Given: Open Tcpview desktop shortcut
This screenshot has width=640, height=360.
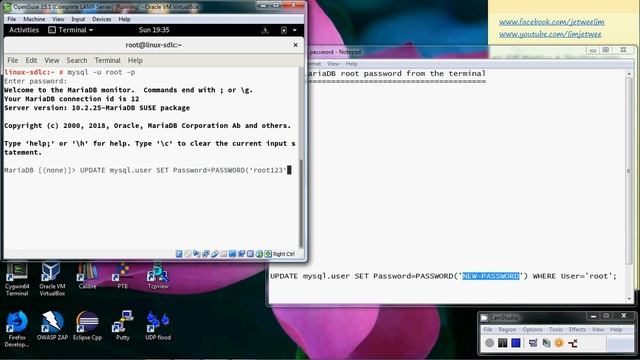Looking at the screenshot, I should coord(158,277).
